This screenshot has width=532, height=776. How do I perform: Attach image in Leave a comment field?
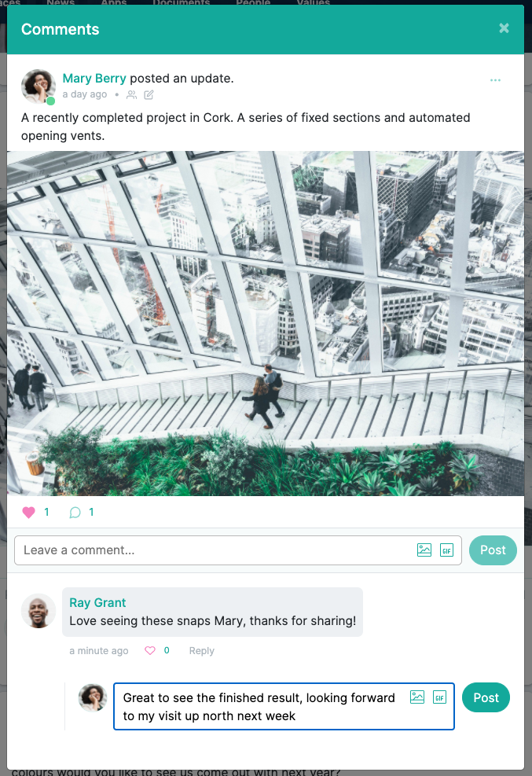pos(424,550)
